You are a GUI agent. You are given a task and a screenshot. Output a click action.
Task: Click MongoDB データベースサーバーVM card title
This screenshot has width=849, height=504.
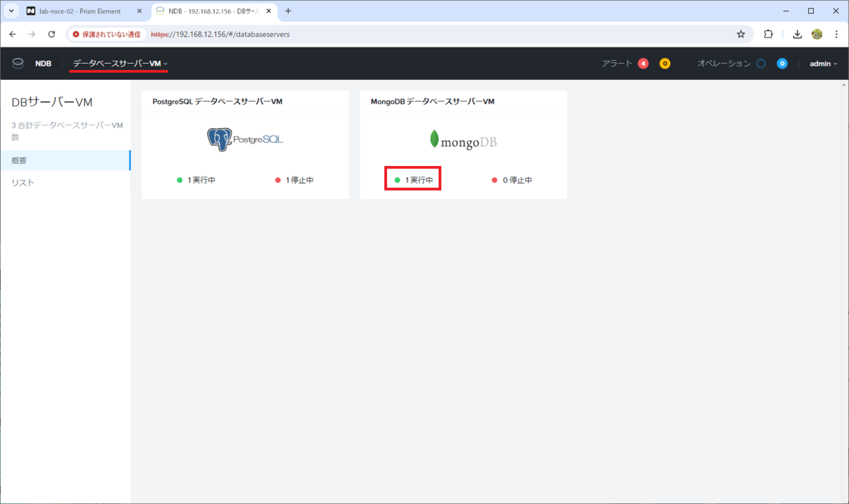(x=432, y=102)
